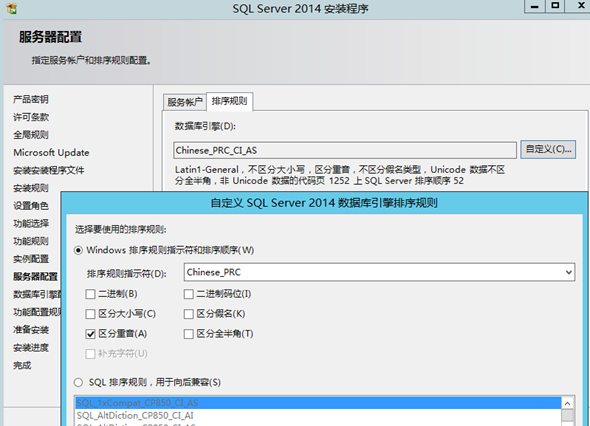Click the 自定义(C)... button
The width and height of the screenshot is (590, 426).
(548, 149)
